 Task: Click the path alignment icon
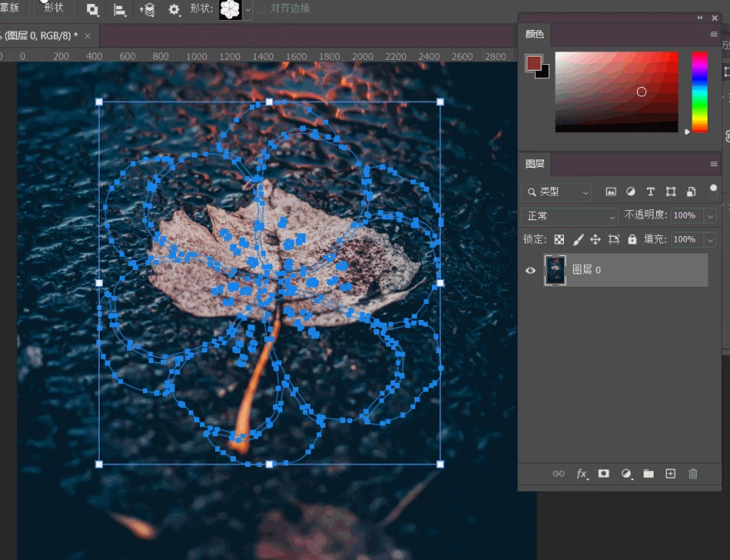point(120,9)
